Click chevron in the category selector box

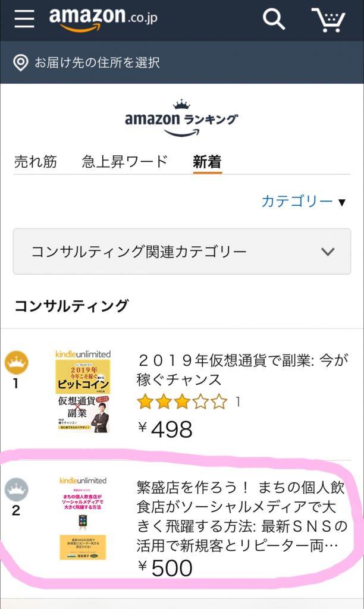[328, 252]
